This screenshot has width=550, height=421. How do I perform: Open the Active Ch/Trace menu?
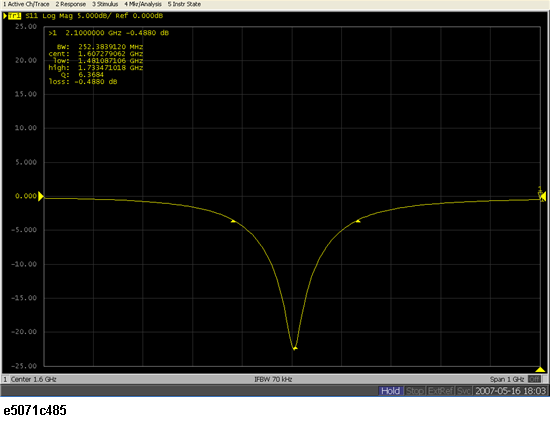click(26, 4)
